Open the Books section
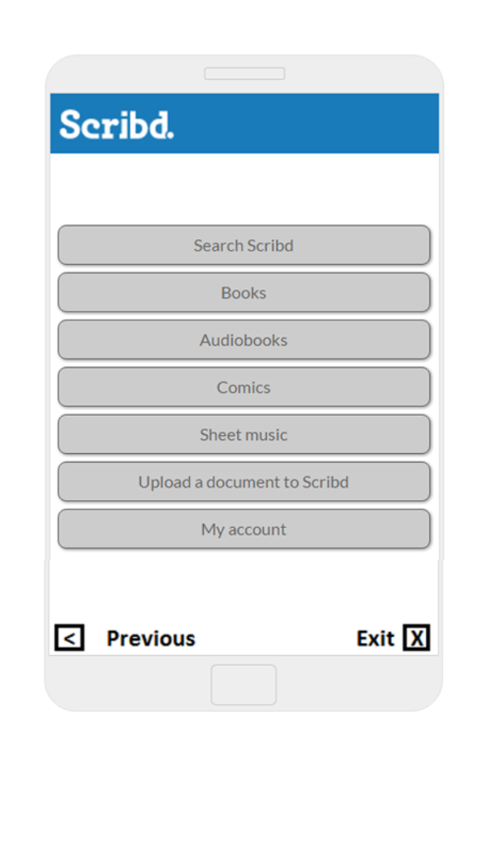Image resolution: width=504 pixels, height=841 pixels. [244, 293]
